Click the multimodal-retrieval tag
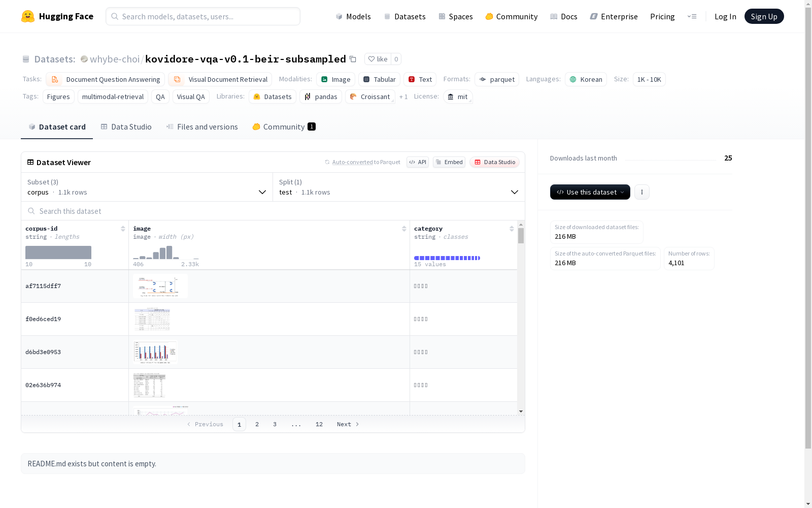Viewport: 812px width, 508px height. tap(113, 97)
